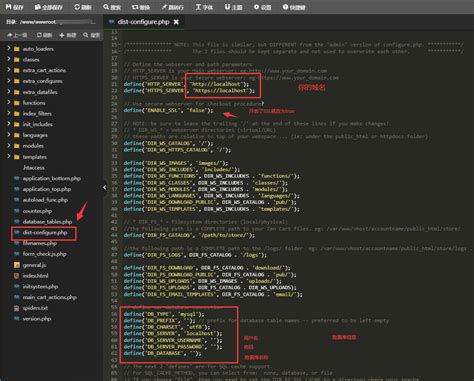Select dist-configure.php in the file tree
The height and width of the screenshot is (381, 474).
(45, 233)
